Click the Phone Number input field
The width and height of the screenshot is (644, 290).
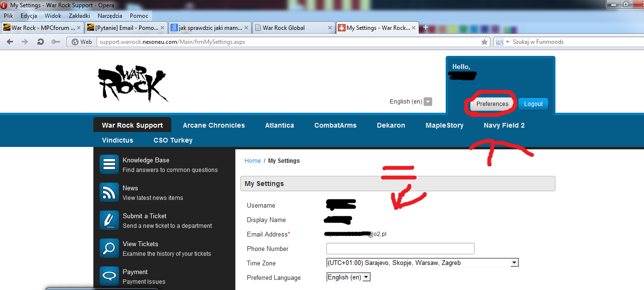[x=400, y=249]
